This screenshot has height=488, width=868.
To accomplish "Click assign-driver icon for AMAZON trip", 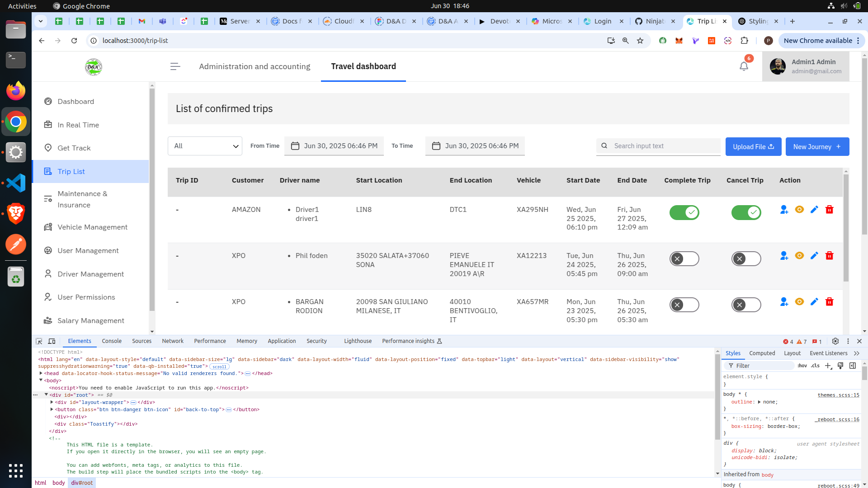I will (x=784, y=210).
